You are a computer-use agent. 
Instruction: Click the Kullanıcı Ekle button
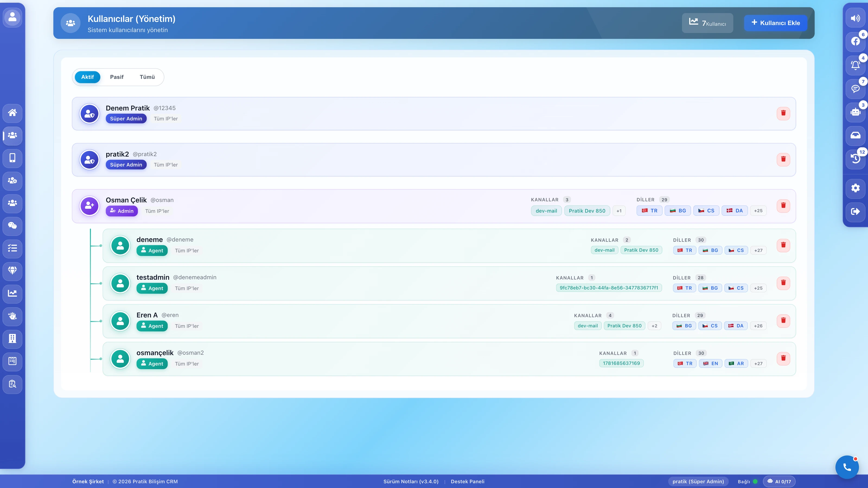(x=775, y=23)
